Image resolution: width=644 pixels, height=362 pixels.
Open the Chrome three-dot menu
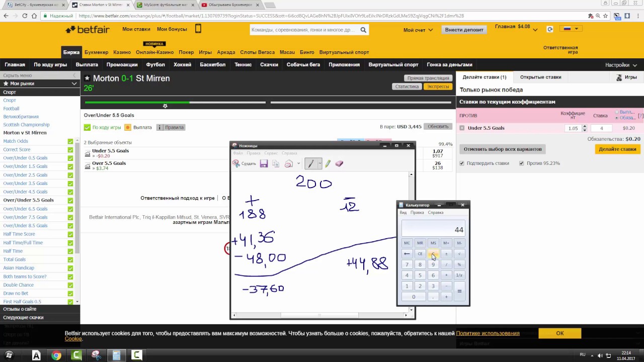pyautogui.click(x=637, y=16)
